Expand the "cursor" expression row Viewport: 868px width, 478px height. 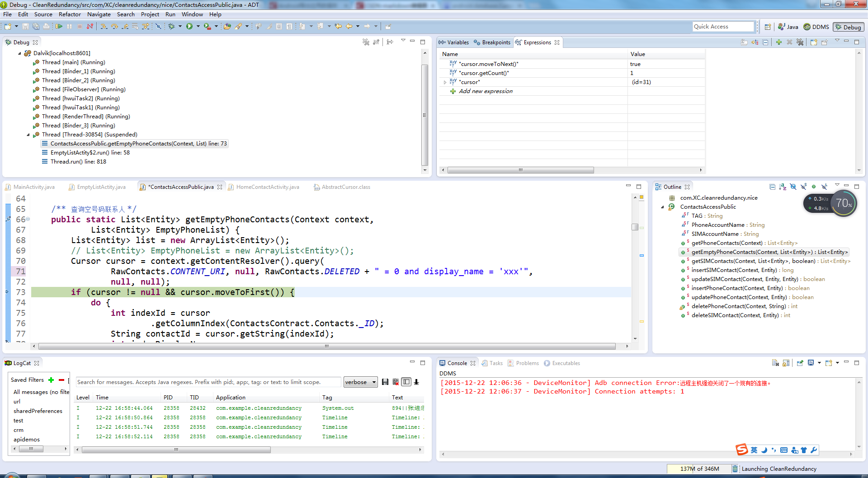click(445, 82)
